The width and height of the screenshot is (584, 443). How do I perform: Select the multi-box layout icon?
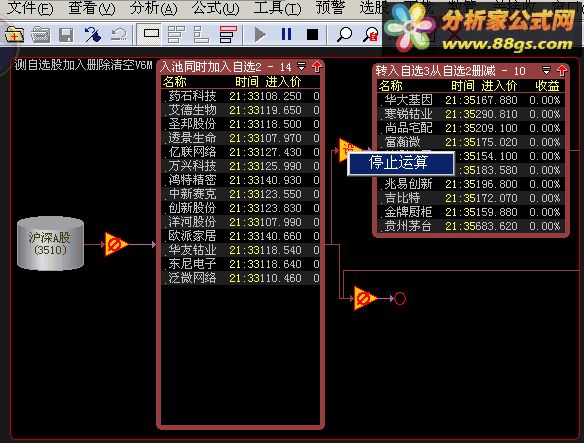(176, 35)
